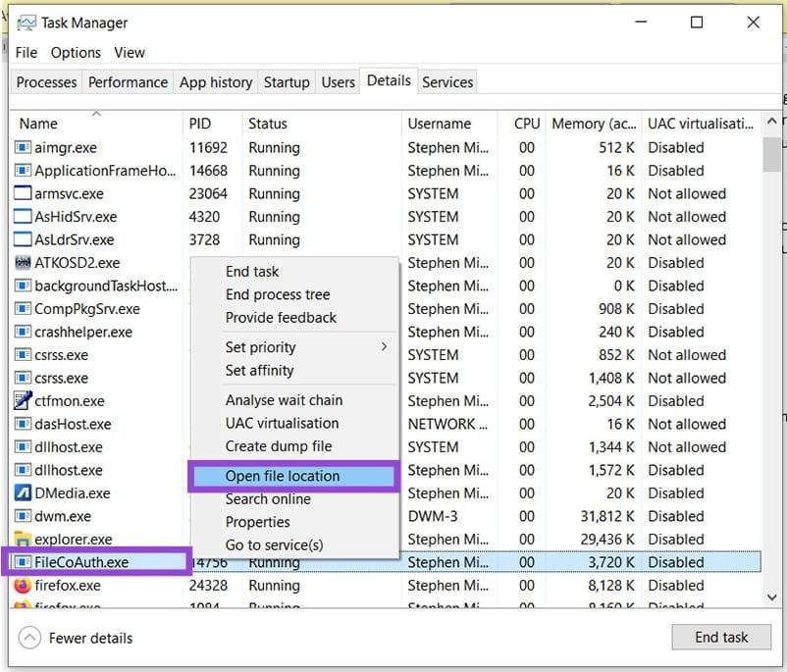Sort by the Memory column header
This screenshot has height=672, width=787.
pyautogui.click(x=593, y=124)
